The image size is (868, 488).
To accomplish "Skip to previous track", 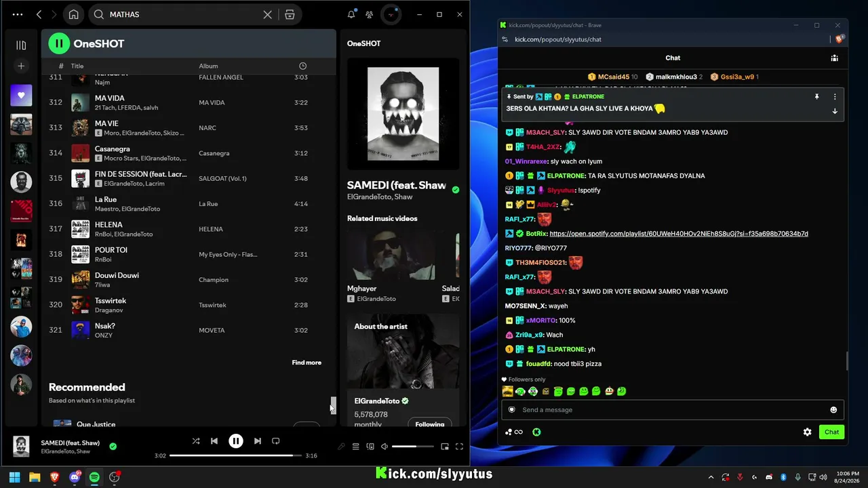I will tap(214, 441).
